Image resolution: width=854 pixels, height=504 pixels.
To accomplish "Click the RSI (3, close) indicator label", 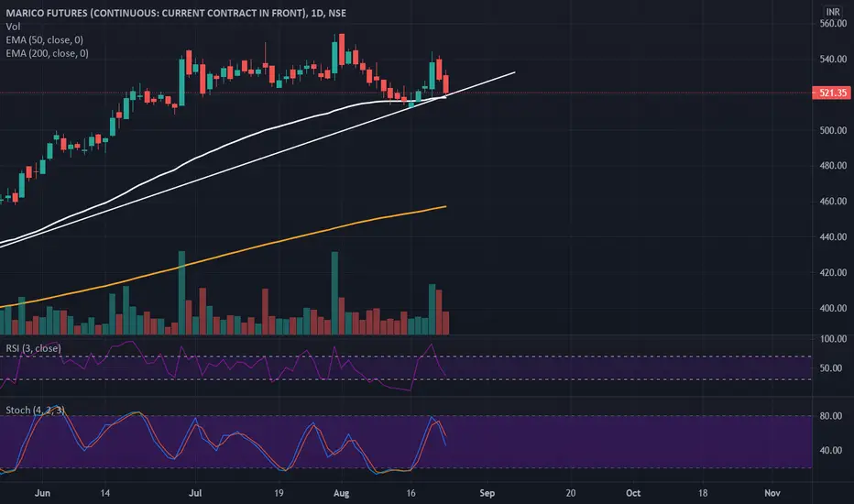I will 33,348.
